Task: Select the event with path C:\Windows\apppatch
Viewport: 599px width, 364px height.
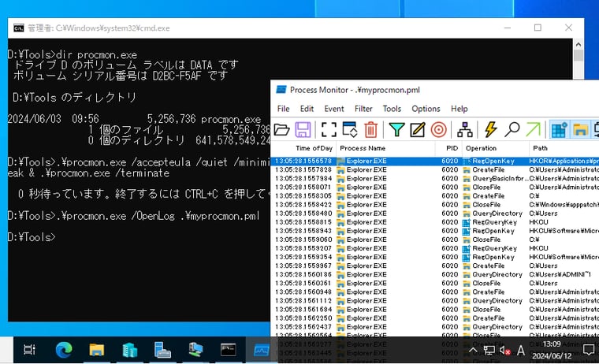Action: 435,205
